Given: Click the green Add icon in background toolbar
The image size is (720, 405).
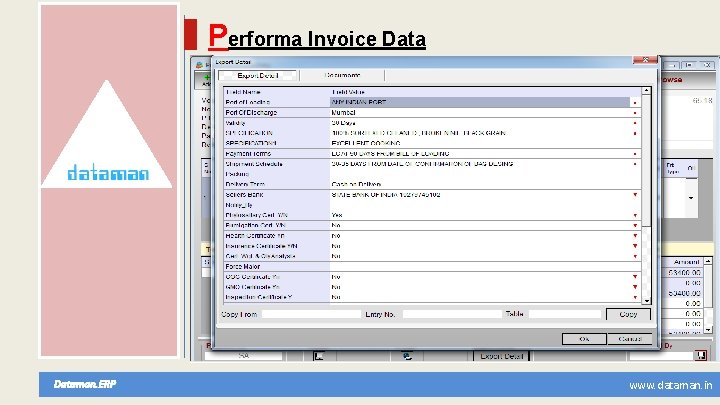Looking at the screenshot, I should click(207, 78).
